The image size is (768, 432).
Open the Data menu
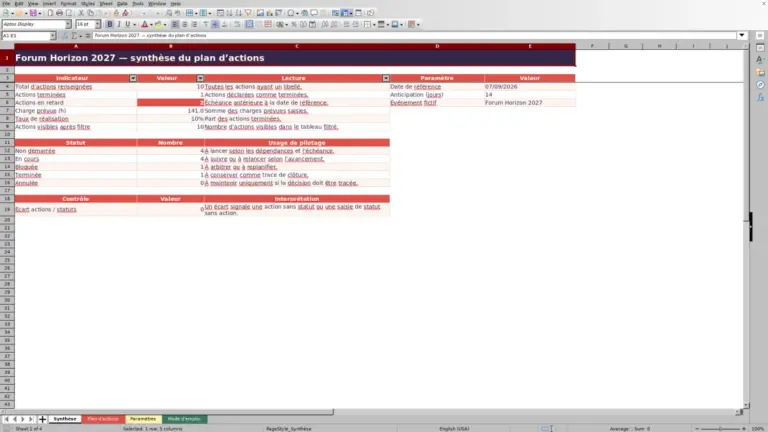tap(122, 3)
